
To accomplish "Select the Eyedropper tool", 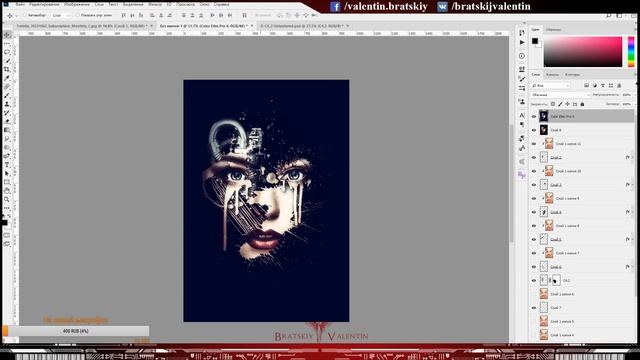I will 7,78.
